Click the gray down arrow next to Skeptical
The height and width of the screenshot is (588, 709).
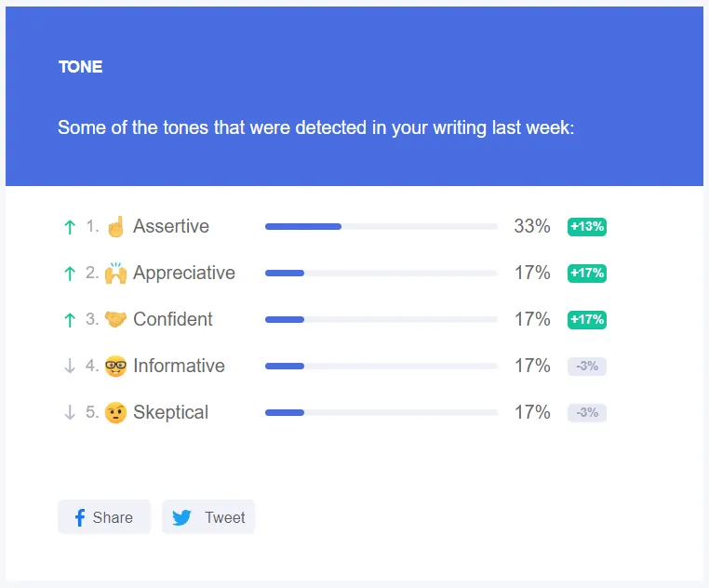coord(70,412)
